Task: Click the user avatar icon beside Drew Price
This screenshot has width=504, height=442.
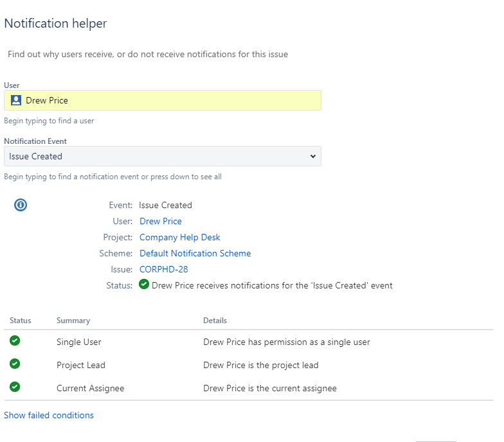Action: [16, 100]
